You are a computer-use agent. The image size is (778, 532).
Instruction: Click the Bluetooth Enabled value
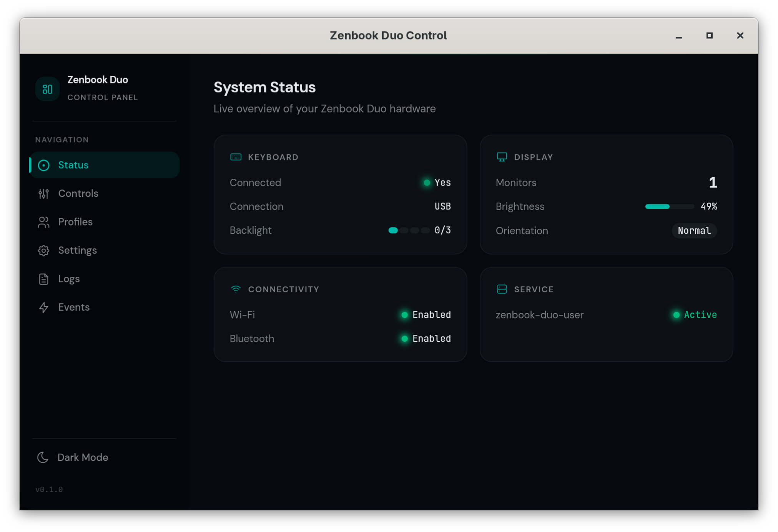[432, 339]
